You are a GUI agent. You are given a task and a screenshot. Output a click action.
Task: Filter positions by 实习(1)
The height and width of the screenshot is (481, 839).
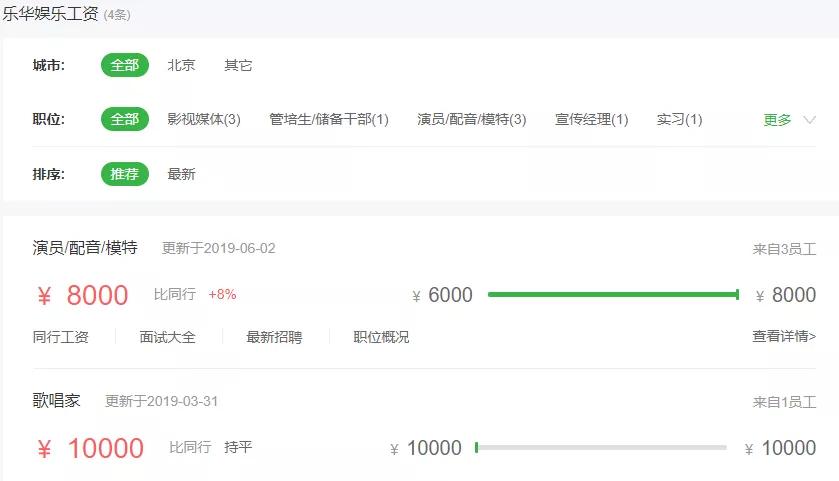coord(679,119)
